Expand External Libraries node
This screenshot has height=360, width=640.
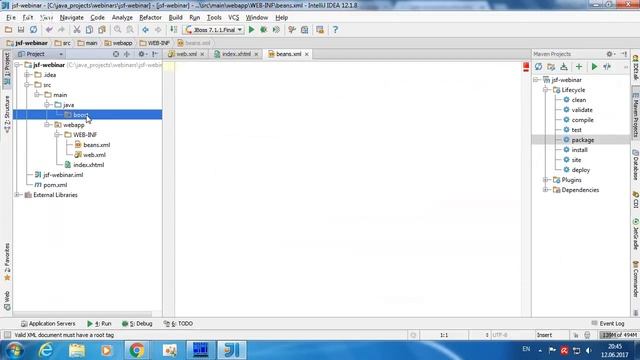[x=18, y=195]
